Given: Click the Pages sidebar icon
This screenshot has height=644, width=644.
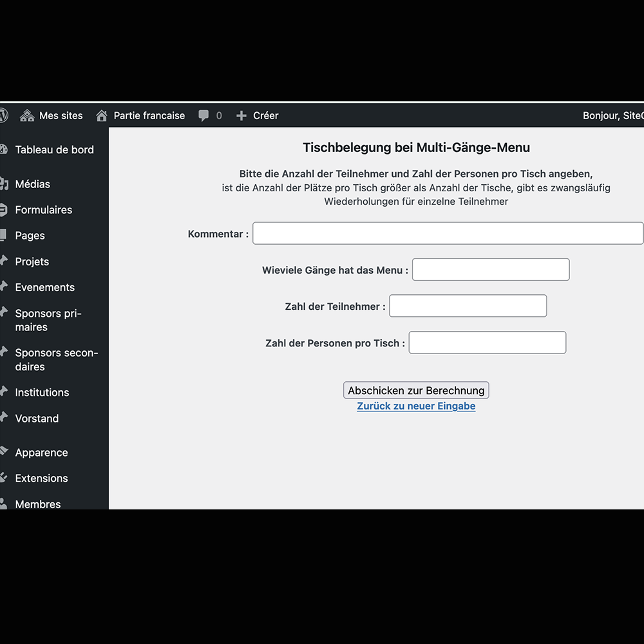Looking at the screenshot, I should click(x=4, y=235).
